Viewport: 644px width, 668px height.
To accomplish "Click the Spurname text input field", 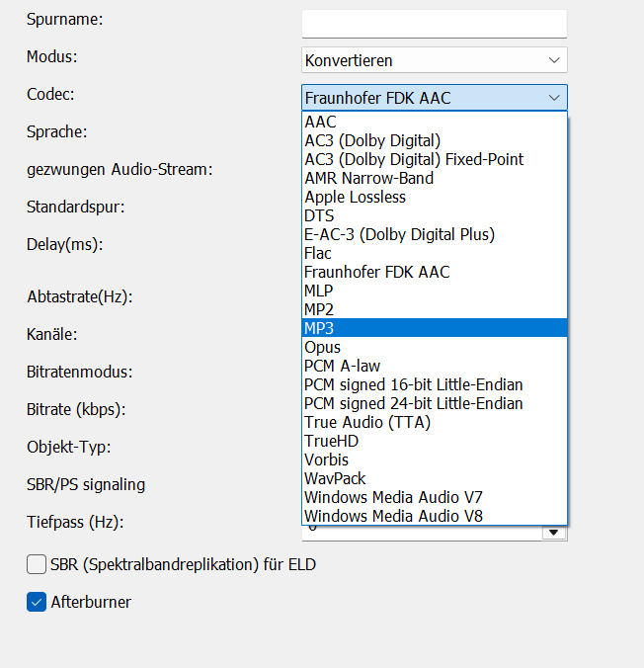I will tap(434, 24).
